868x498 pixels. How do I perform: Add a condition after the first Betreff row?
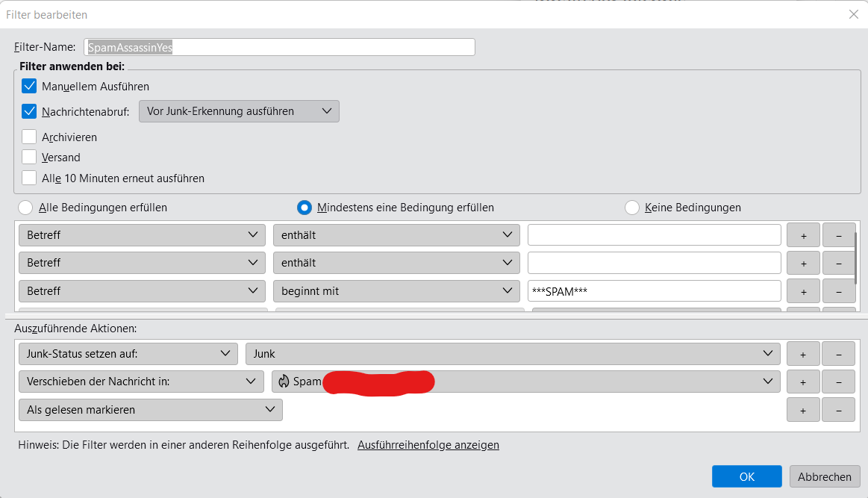(803, 234)
